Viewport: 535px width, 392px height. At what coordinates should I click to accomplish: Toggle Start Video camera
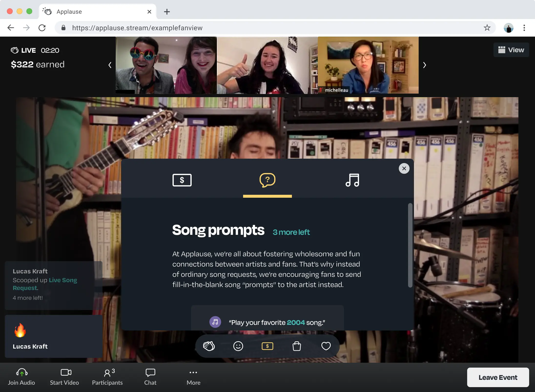(x=64, y=377)
